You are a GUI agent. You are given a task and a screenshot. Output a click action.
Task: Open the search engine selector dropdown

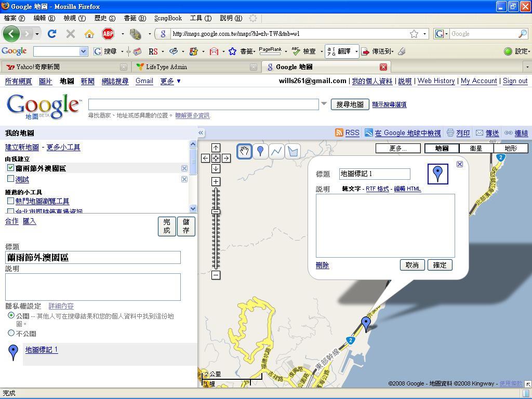click(442, 34)
